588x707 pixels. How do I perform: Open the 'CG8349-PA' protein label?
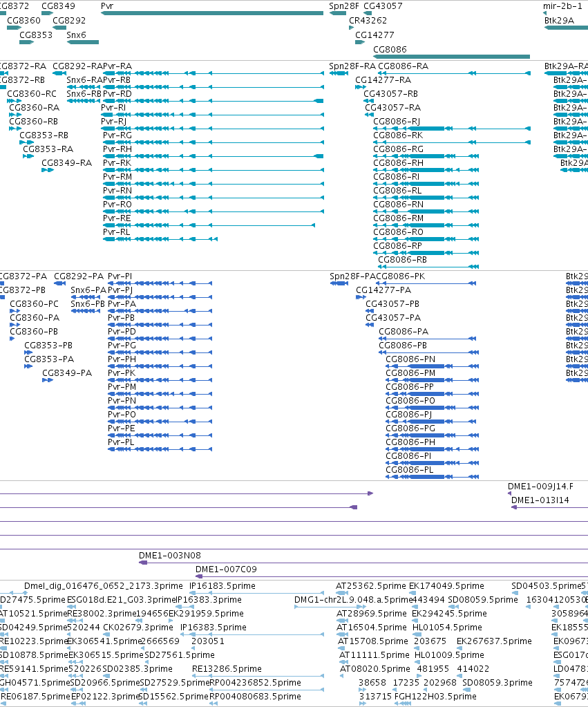[x=67, y=373]
